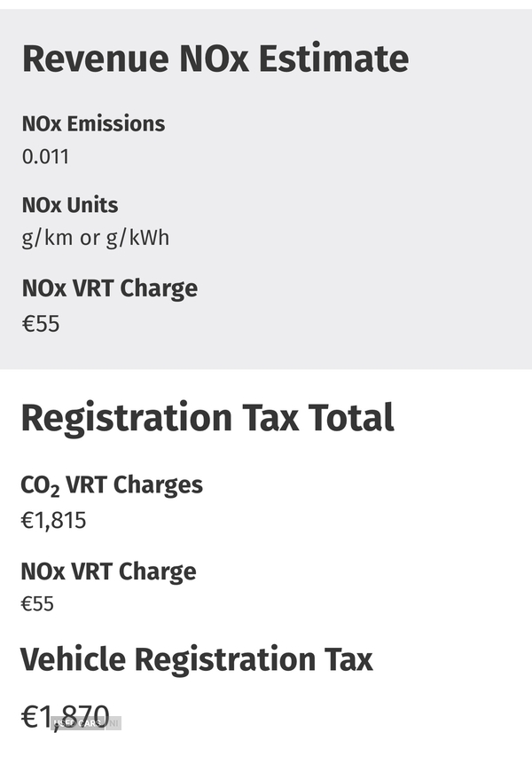Image resolution: width=532 pixels, height=772 pixels.
Task: Click the CO2 subscript 2 character
Action: click(55, 491)
